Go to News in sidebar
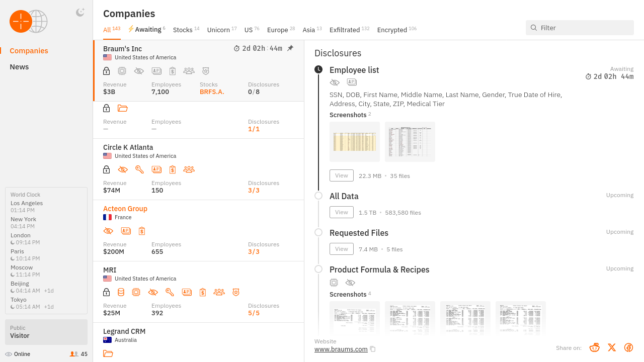644x362 pixels. click(19, 67)
